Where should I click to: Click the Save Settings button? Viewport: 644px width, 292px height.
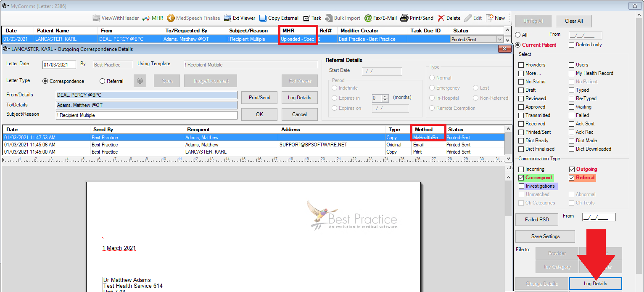545,236
